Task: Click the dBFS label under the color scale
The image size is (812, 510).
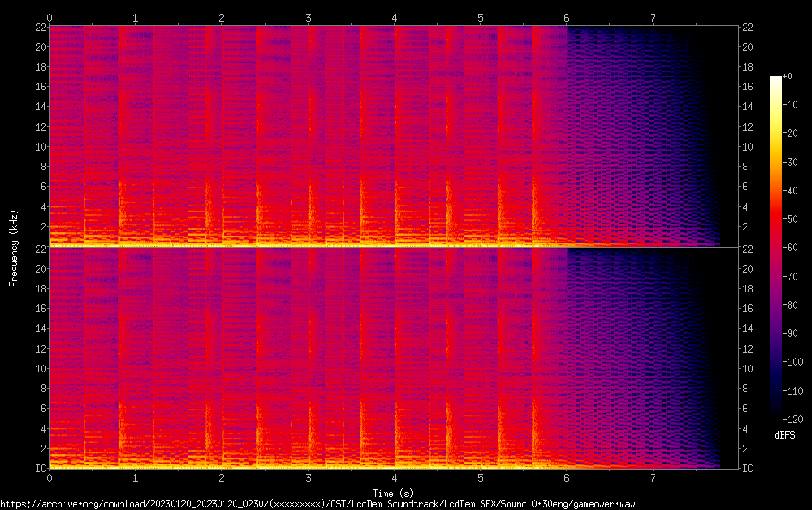Action: [x=784, y=435]
